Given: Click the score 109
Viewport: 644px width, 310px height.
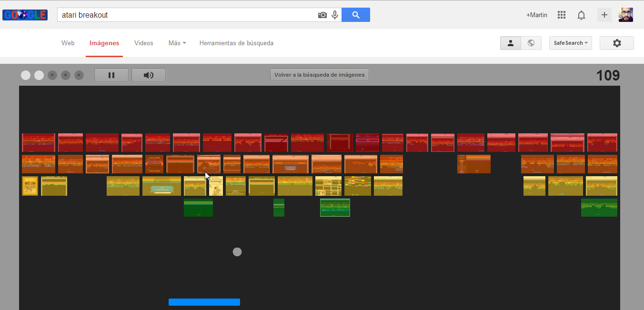Looking at the screenshot, I should tap(608, 75).
